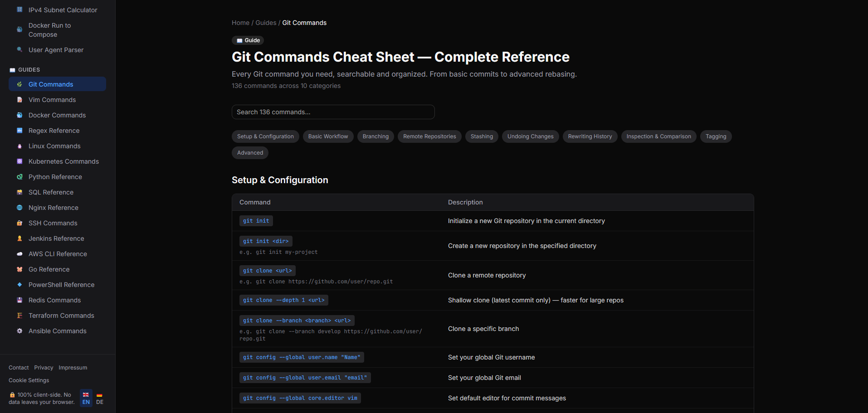Open the Privacy page
The width and height of the screenshot is (868, 413).
44,368
